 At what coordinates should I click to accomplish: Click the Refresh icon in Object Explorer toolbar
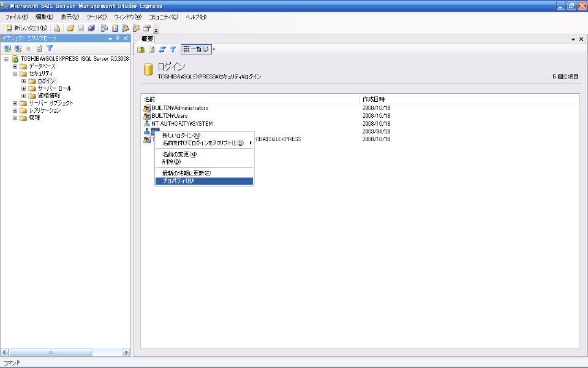39,48
